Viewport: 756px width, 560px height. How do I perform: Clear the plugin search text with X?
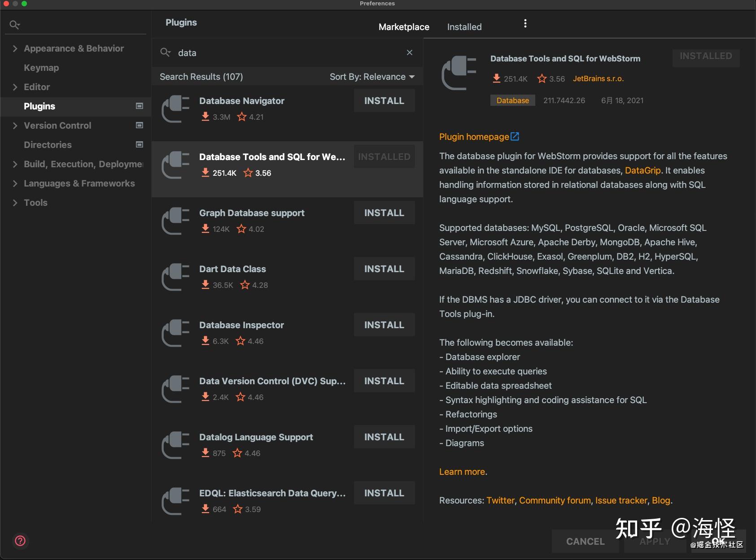pos(410,52)
